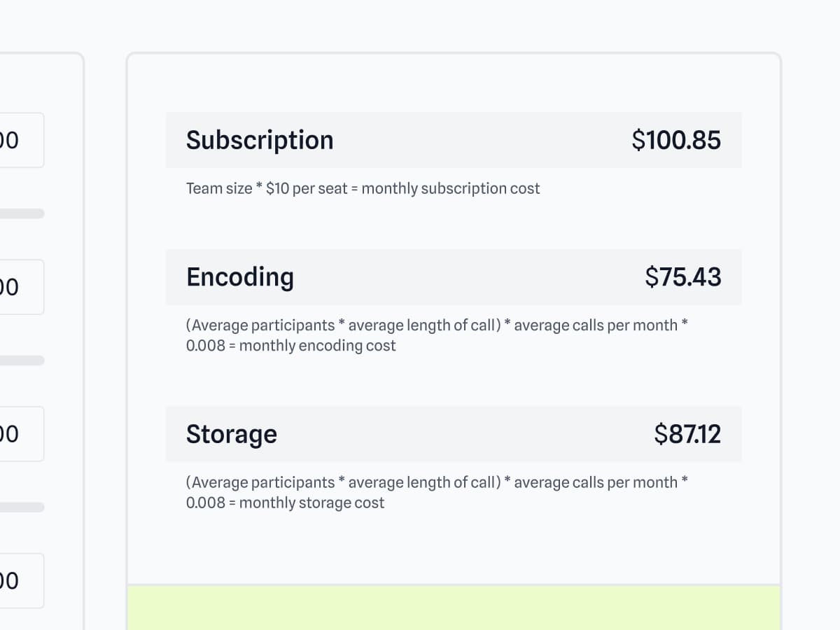The width and height of the screenshot is (840, 630).
Task: Click the slider track below the first input
Action: coord(21,213)
